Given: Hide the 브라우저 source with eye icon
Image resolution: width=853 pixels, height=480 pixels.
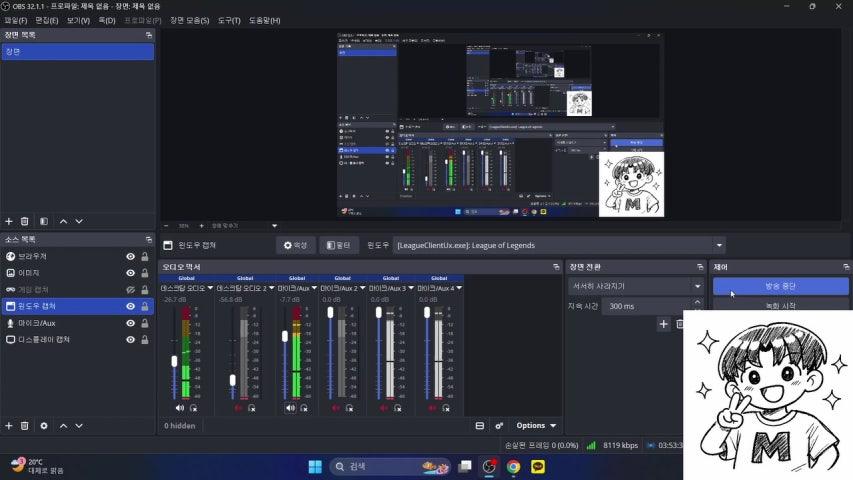Looking at the screenshot, I should [x=130, y=257].
